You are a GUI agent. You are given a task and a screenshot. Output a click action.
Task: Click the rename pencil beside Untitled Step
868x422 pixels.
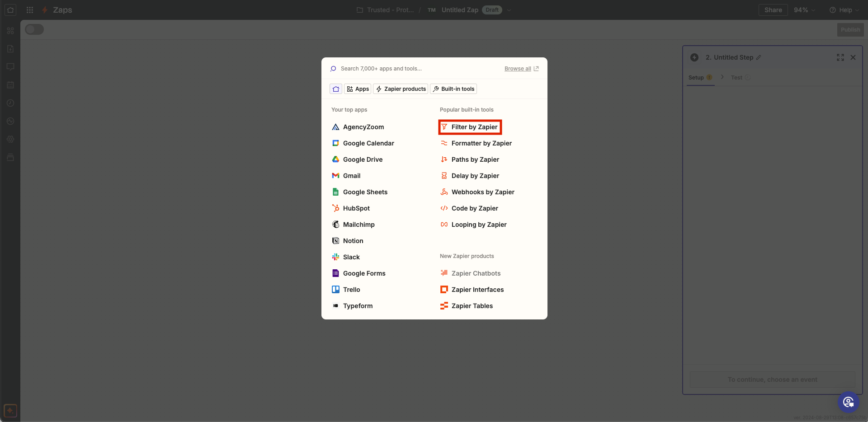[759, 57]
